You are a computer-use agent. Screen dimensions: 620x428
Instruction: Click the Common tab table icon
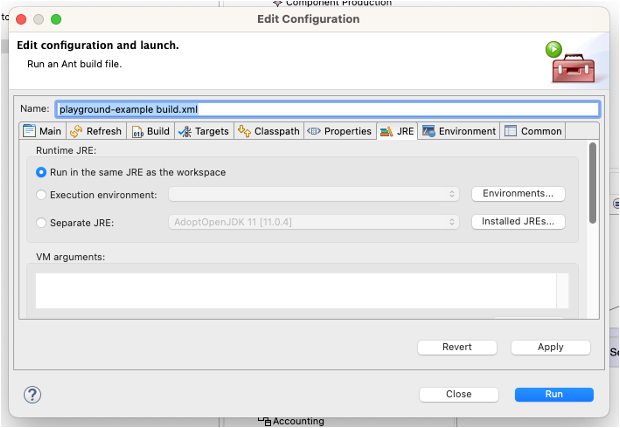(510, 131)
